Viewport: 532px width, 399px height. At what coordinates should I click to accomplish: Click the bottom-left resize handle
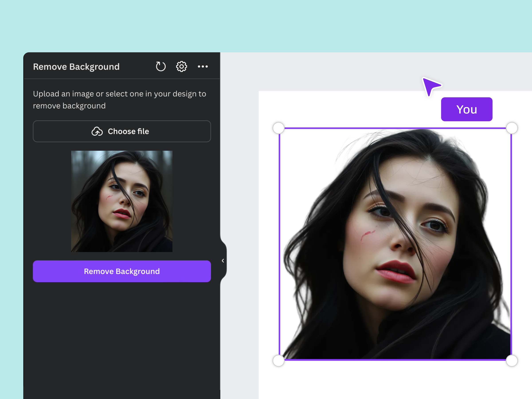(x=278, y=361)
